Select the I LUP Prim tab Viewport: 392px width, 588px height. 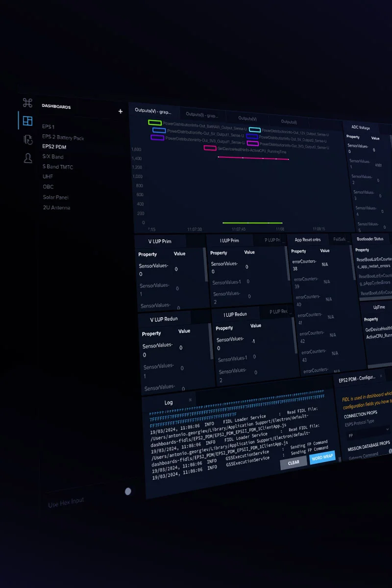(x=229, y=240)
